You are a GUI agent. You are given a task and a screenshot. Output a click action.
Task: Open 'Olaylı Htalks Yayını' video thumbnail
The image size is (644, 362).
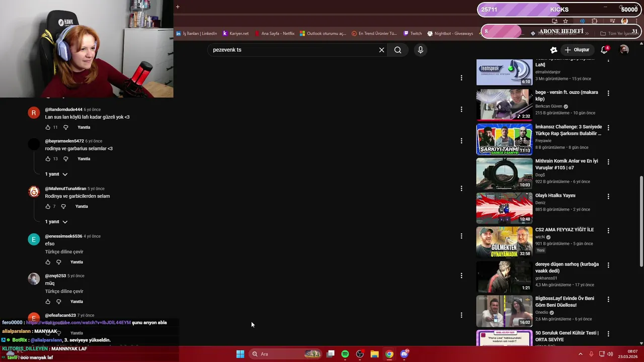tap(504, 208)
